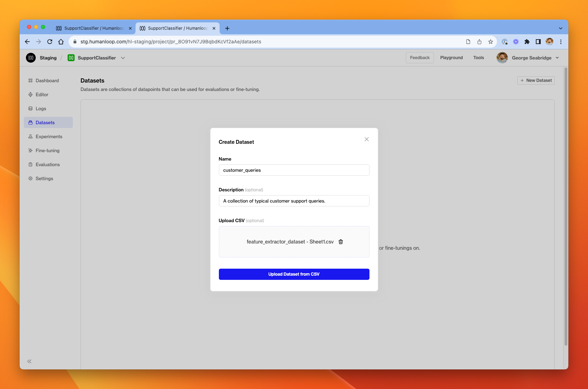
Task: Open the Dashboard section via its grid icon
Action: 30,80
